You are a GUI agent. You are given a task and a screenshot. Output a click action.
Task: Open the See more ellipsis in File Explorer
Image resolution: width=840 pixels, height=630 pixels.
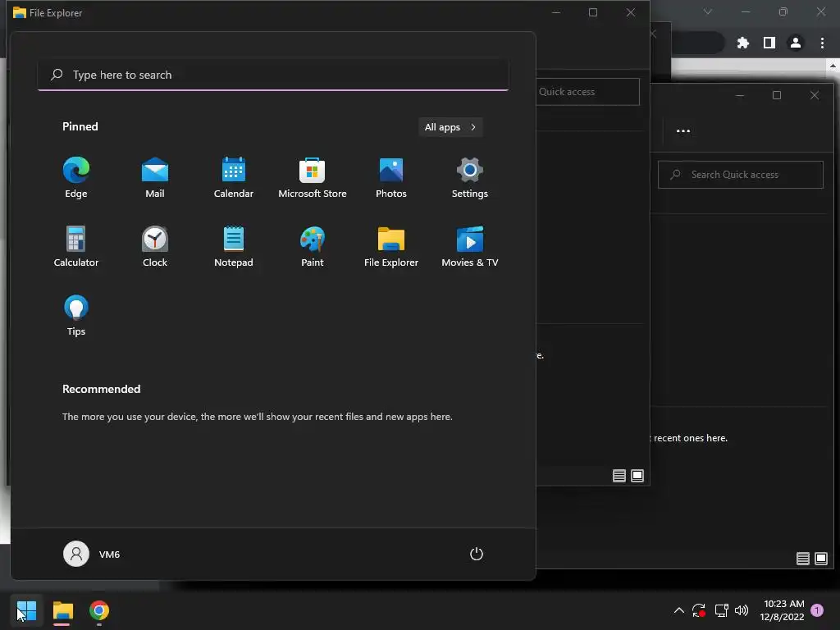pyautogui.click(x=683, y=130)
